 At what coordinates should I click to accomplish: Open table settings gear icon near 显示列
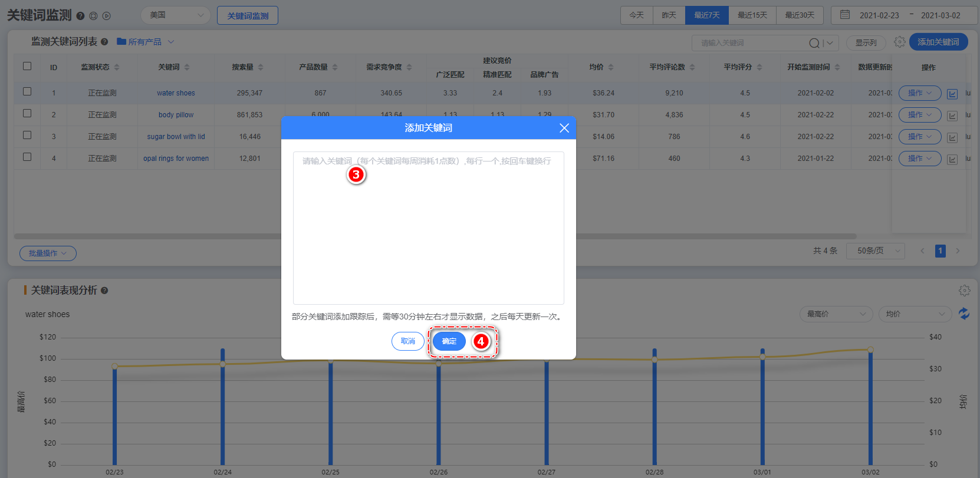(899, 42)
